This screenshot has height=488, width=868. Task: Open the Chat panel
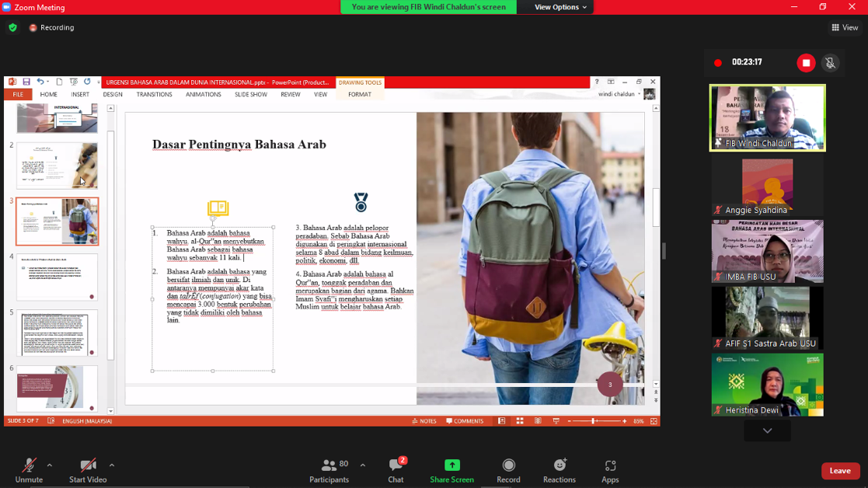tap(396, 469)
